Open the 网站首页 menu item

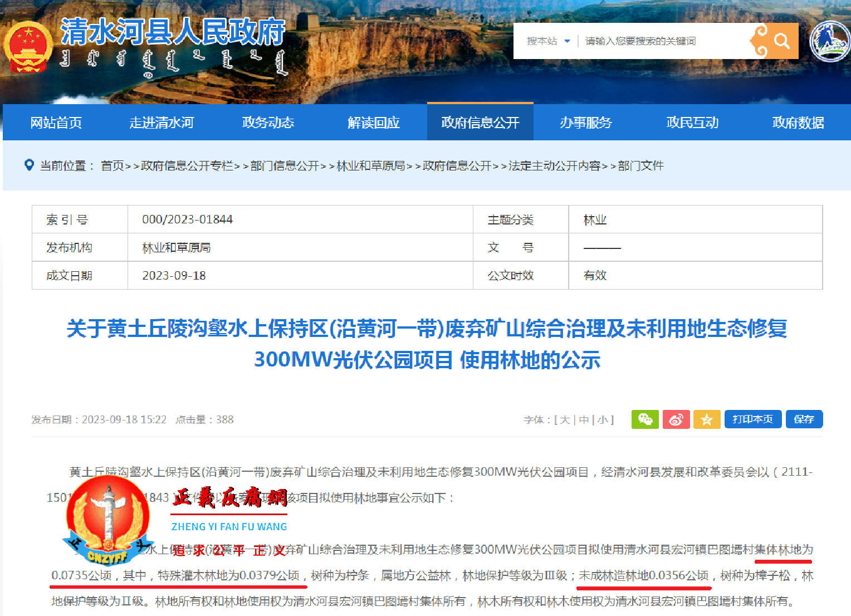coord(56,123)
